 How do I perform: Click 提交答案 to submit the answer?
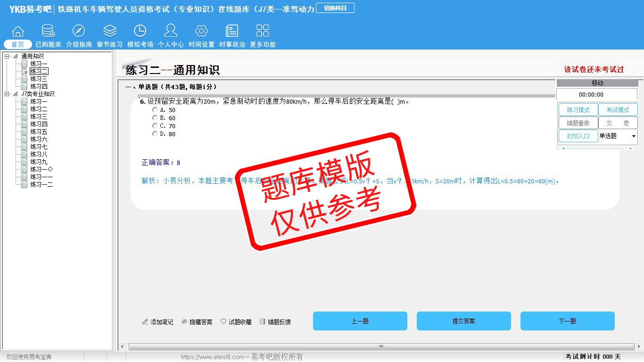click(464, 321)
